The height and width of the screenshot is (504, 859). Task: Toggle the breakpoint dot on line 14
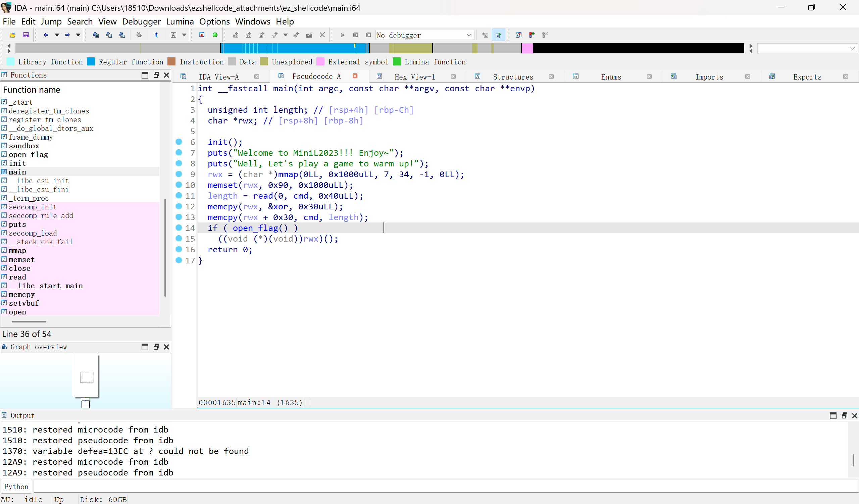[179, 228]
